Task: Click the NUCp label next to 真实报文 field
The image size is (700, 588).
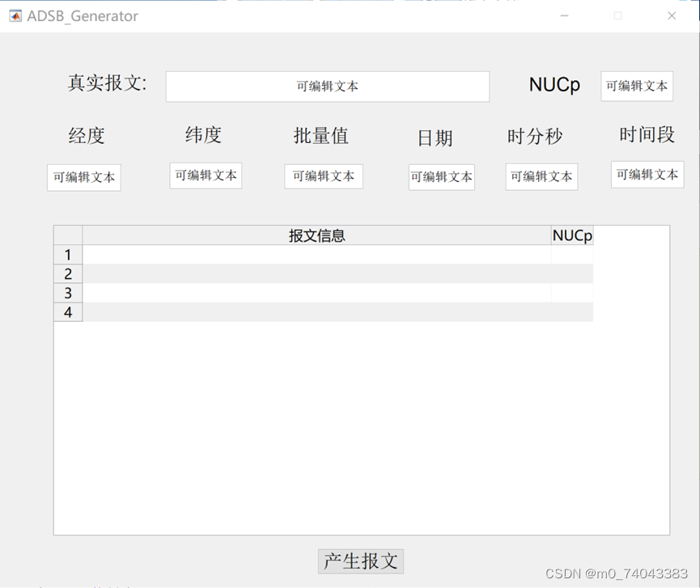Action: [555, 84]
